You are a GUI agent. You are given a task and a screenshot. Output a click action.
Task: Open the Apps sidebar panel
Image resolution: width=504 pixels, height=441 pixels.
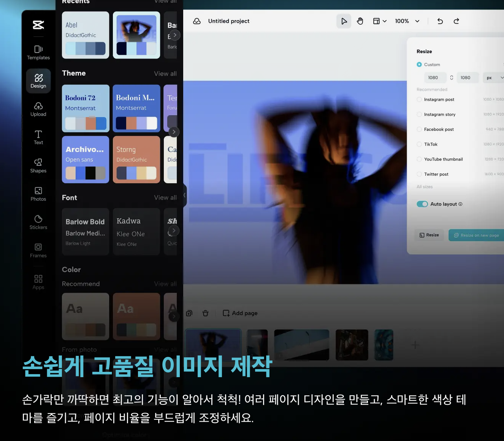click(x=38, y=282)
